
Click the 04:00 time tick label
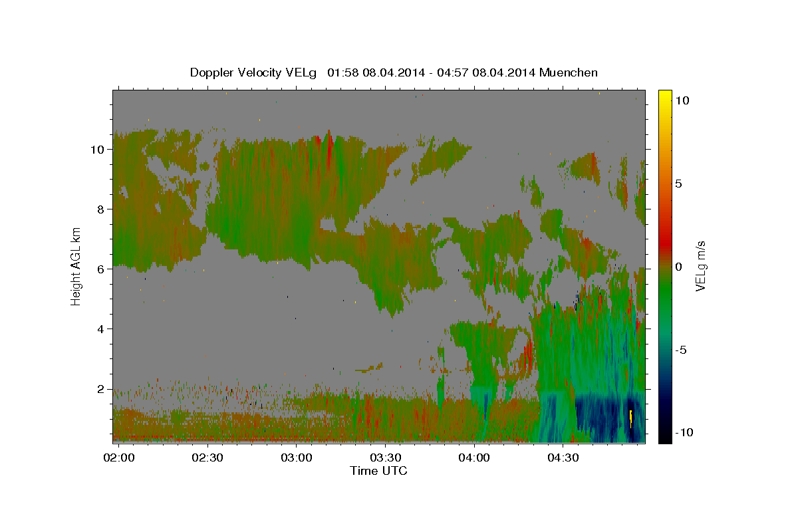[475, 458]
